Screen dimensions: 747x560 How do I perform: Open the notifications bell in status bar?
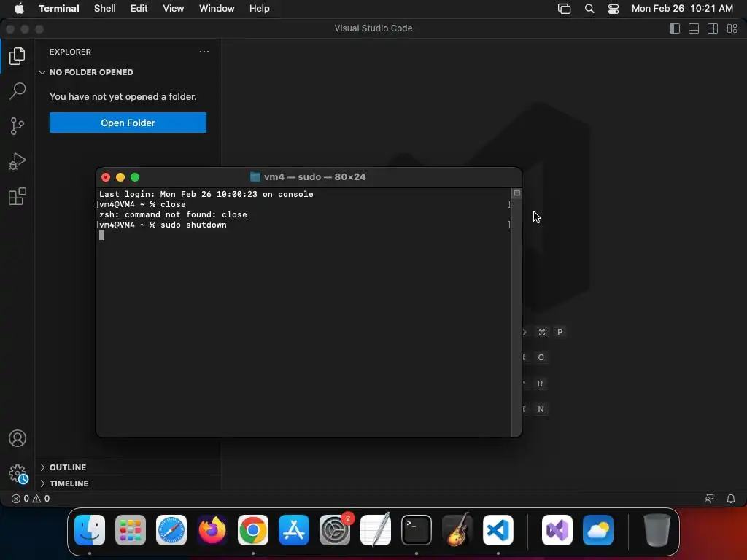coord(731,499)
